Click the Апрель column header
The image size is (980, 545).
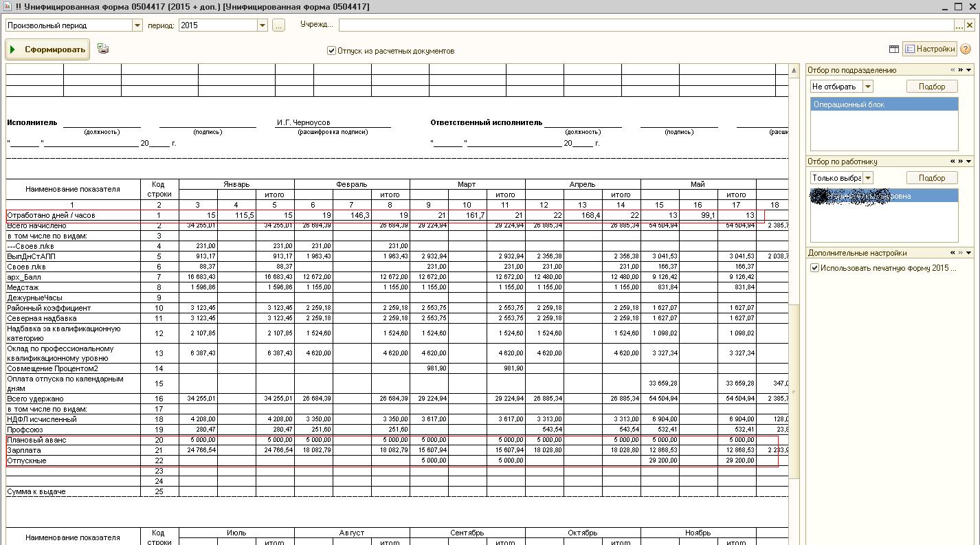(x=583, y=184)
